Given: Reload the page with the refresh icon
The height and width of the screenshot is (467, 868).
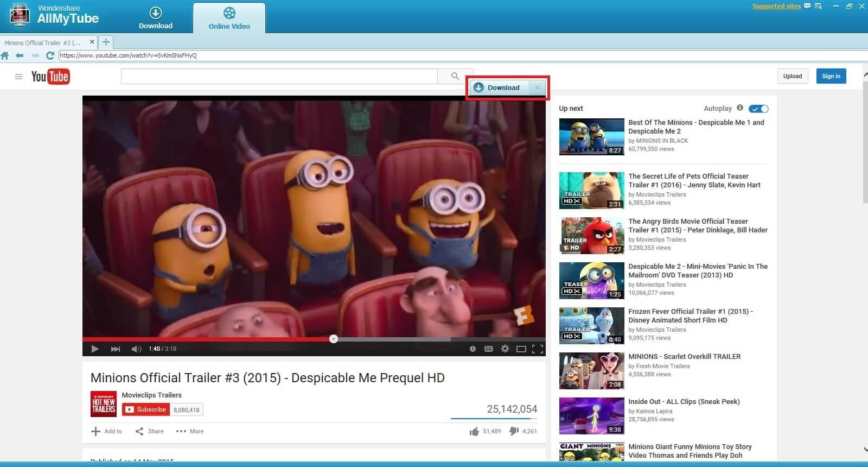Looking at the screenshot, I should 50,55.
